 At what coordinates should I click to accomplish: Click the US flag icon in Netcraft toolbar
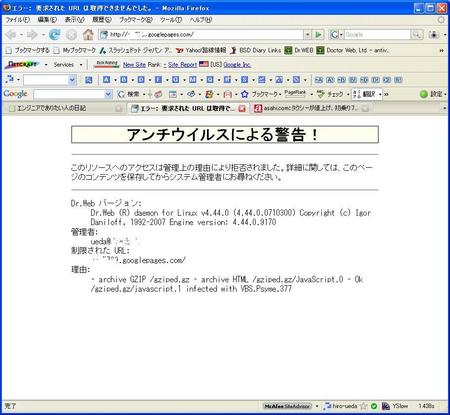[204, 64]
